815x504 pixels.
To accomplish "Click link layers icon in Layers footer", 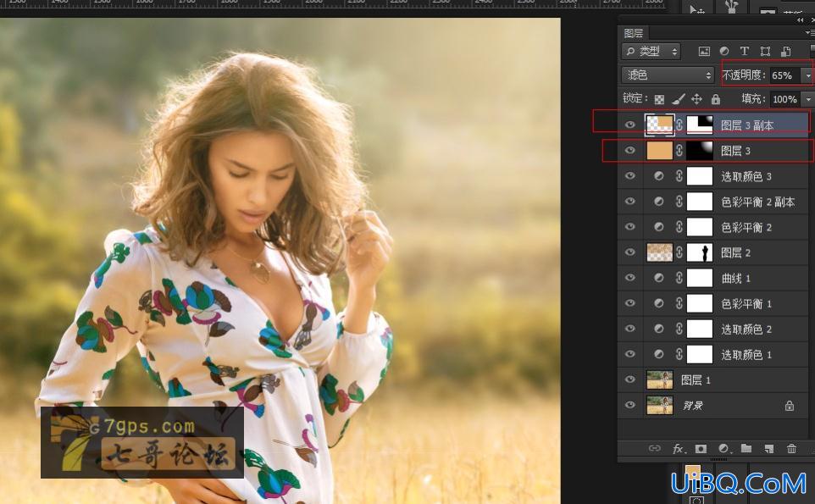I will click(654, 448).
